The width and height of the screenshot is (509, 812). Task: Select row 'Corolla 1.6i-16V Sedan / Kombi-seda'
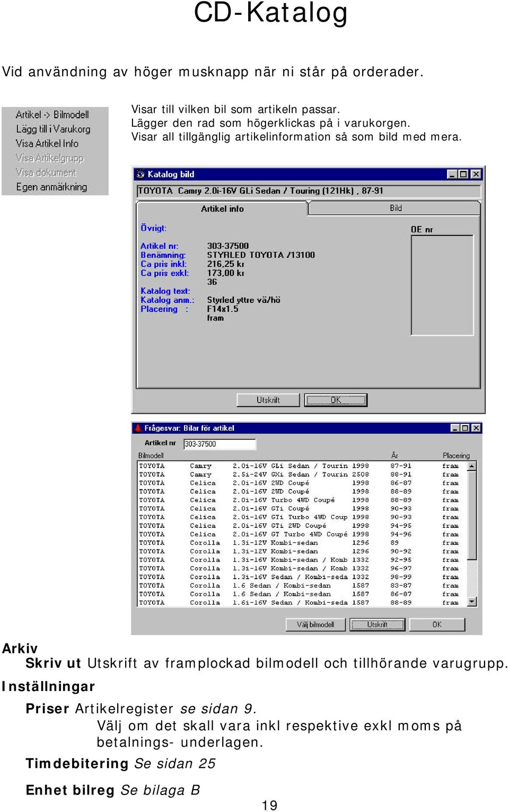[302, 603]
